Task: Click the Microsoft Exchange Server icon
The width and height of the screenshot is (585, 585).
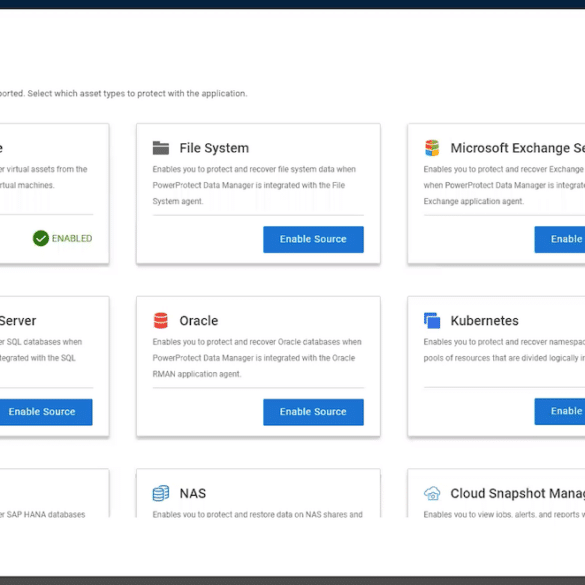Action: click(432, 148)
